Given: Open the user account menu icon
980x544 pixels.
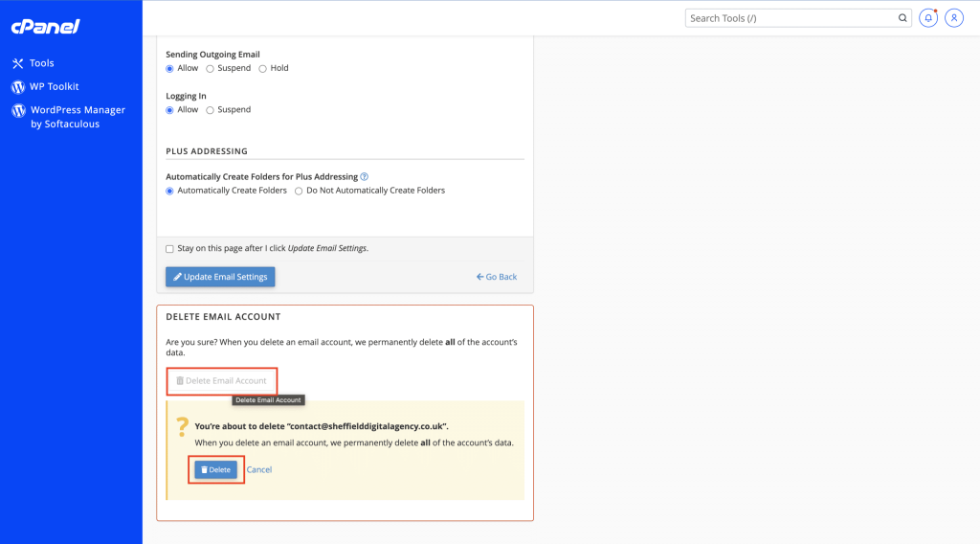Looking at the screenshot, I should tap(954, 18).
